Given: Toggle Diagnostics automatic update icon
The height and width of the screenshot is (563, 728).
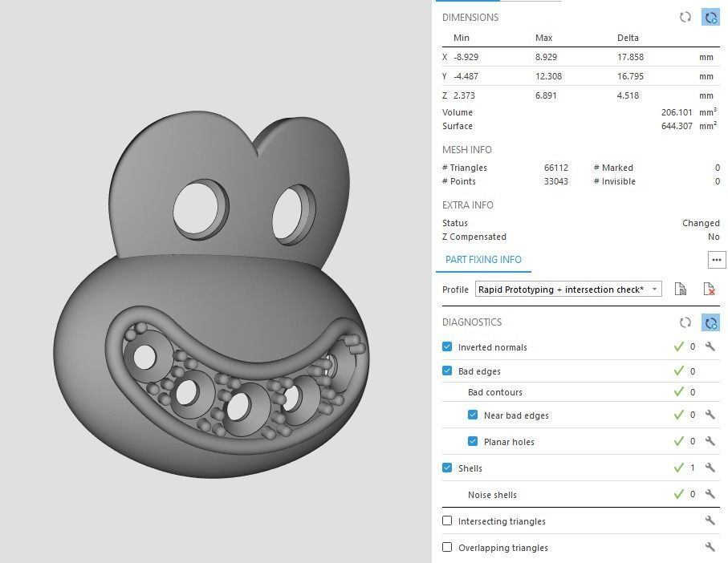Looking at the screenshot, I should click(710, 322).
